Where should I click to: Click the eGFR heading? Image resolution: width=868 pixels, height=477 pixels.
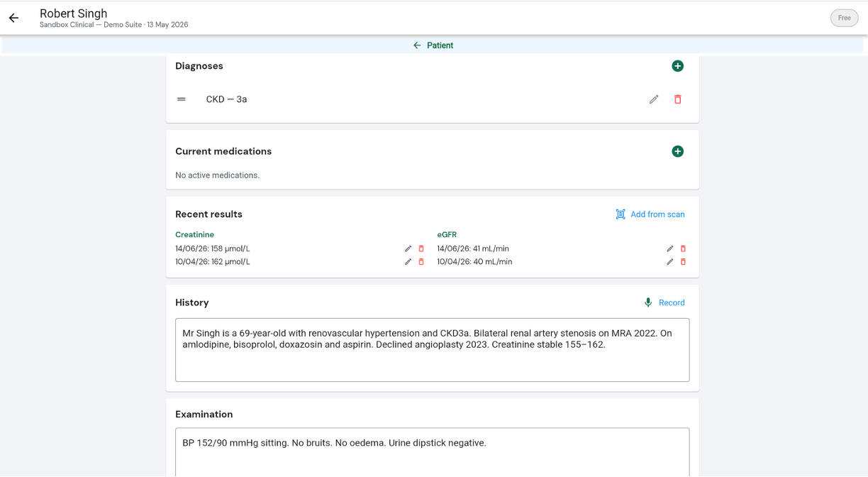pos(447,235)
